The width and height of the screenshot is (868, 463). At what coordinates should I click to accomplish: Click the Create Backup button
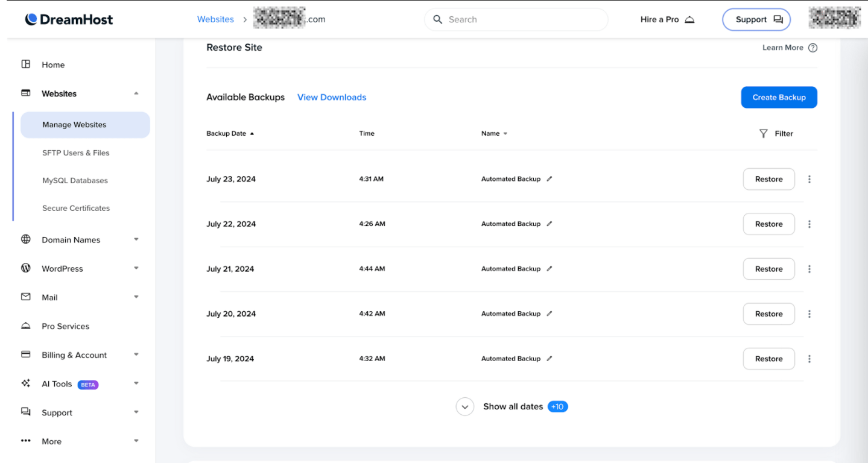tap(779, 97)
